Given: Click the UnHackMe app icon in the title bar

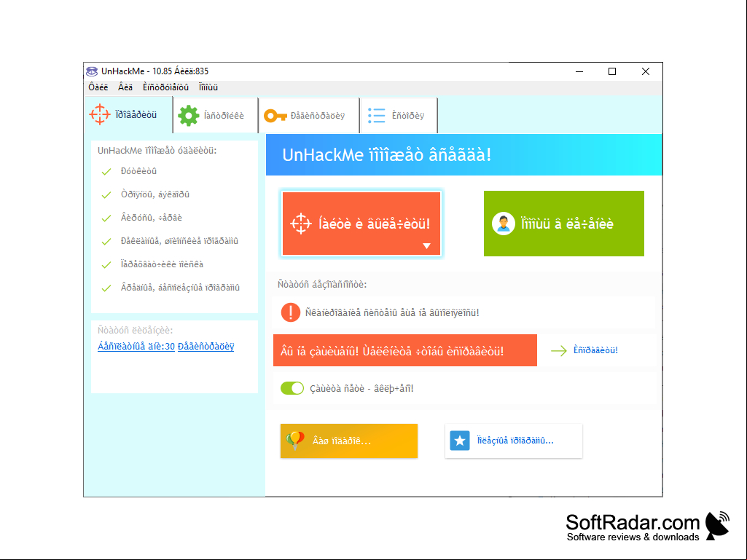Looking at the screenshot, I should tap(92, 71).
